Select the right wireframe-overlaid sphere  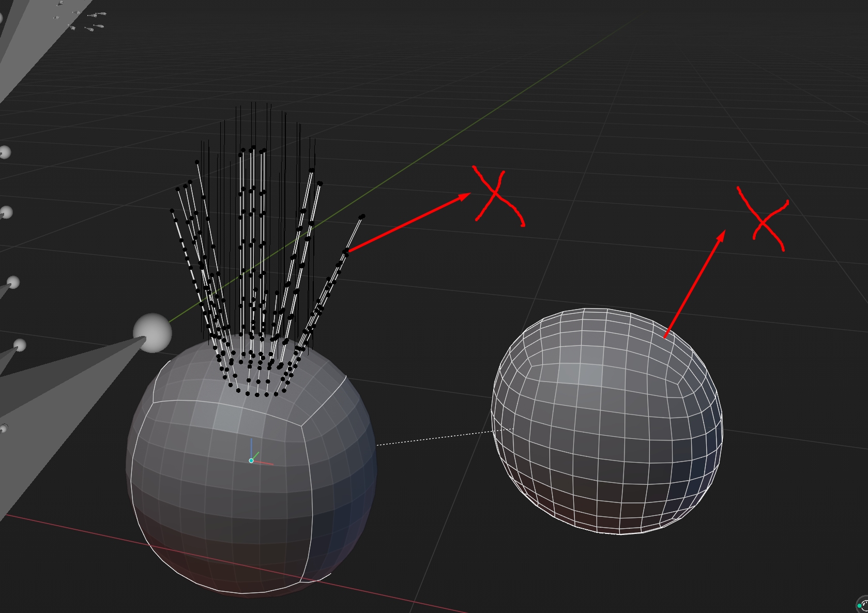(x=606, y=421)
